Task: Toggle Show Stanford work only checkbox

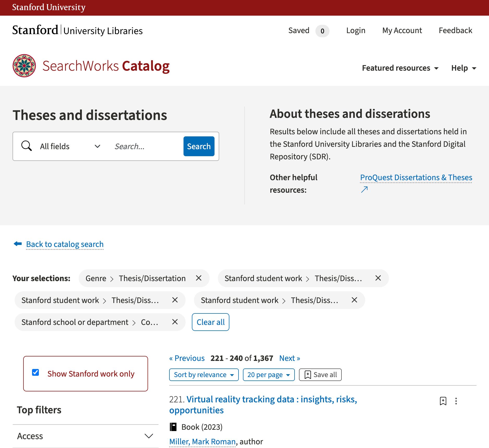Action: pos(35,372)
